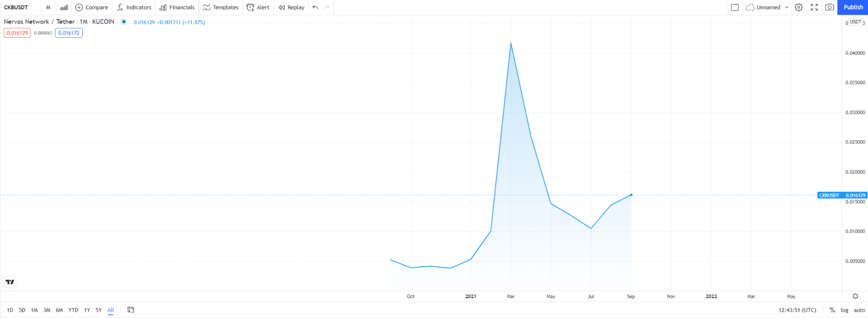Click the layout selector square icon
868x318 pixels.
click(x=735, y=7)
